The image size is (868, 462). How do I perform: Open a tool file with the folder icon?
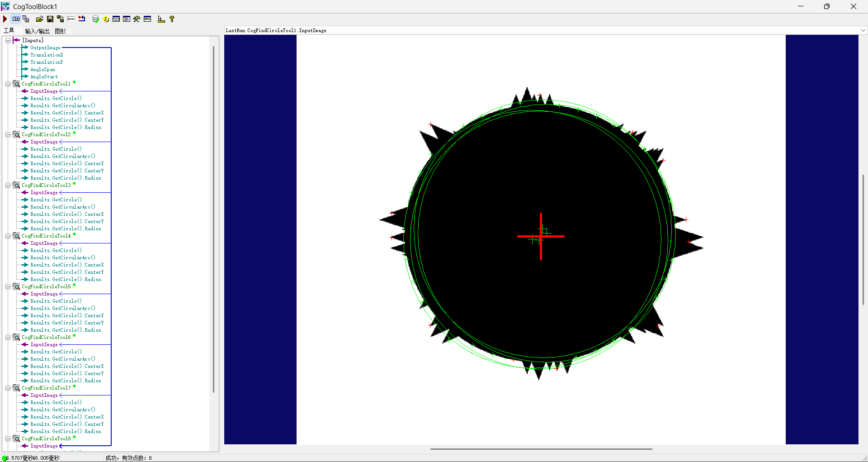(40, 19)
